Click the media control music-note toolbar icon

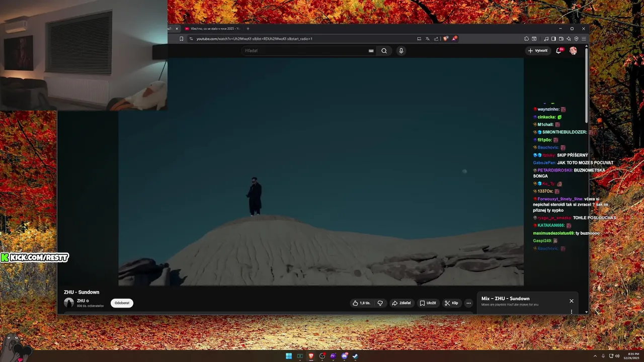point(546,39)
